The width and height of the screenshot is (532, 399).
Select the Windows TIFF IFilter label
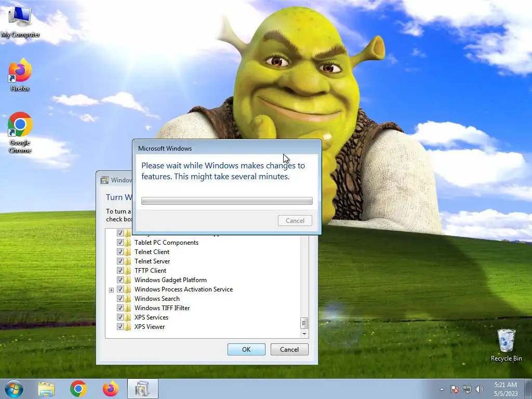point(162,308)
